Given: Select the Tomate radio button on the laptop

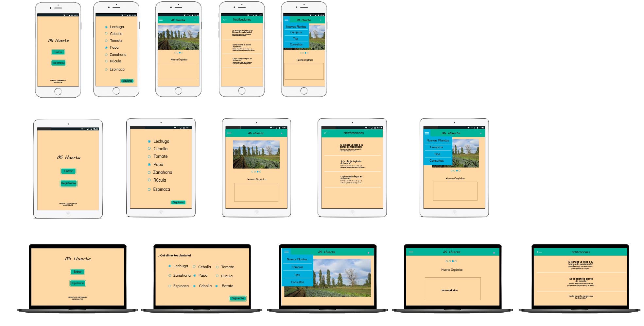Looking at the screenshot, I should click(x=217, y=267).
